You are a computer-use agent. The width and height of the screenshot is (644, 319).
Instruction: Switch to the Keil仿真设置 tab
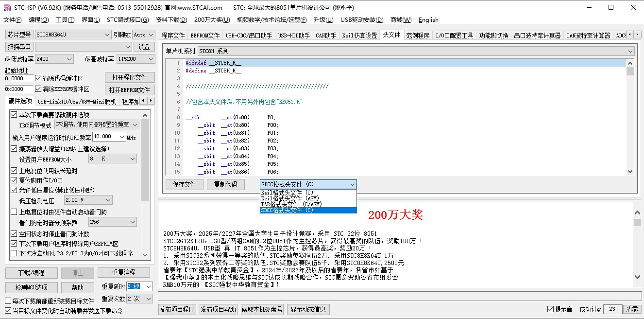pos(359,35)
